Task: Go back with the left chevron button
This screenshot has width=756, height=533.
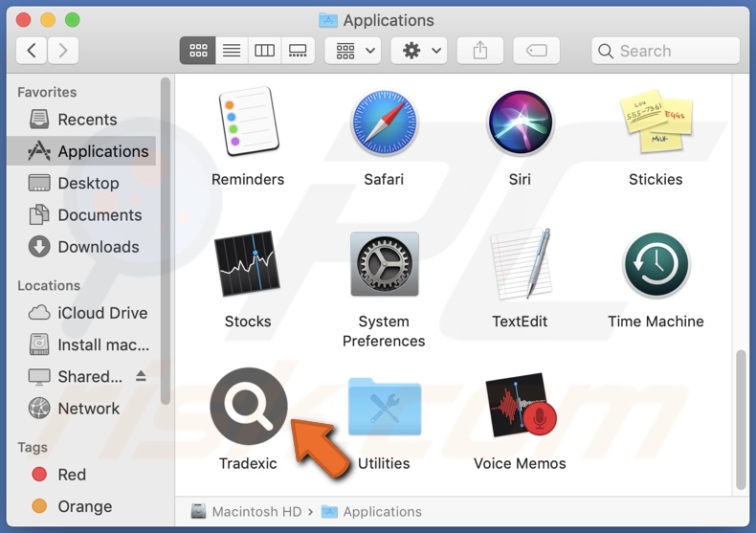Action: tap(32, 50)
